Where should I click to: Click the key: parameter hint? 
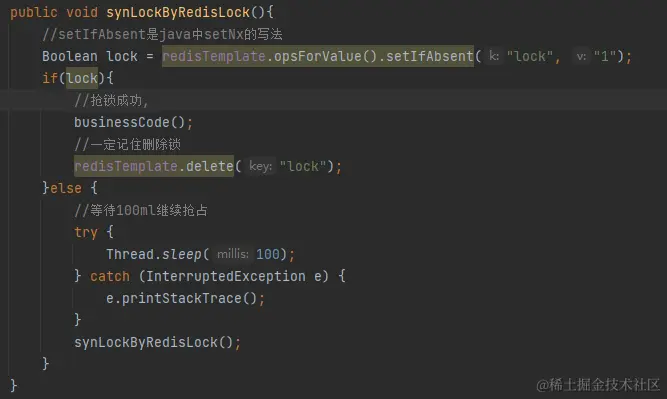click(x=260, y=166)
